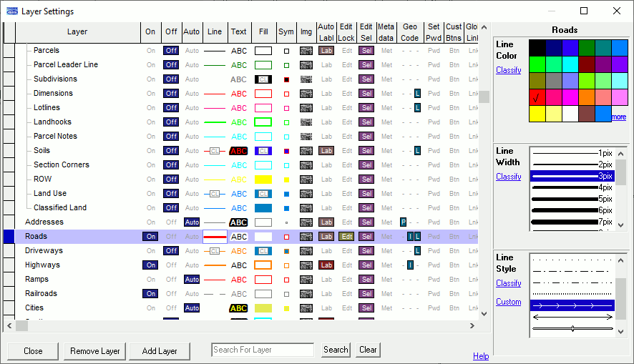The height and width of the screenshot is (364, 634).
Task: Click the Sym symbol icon for Soils
Action: [286, 151]
